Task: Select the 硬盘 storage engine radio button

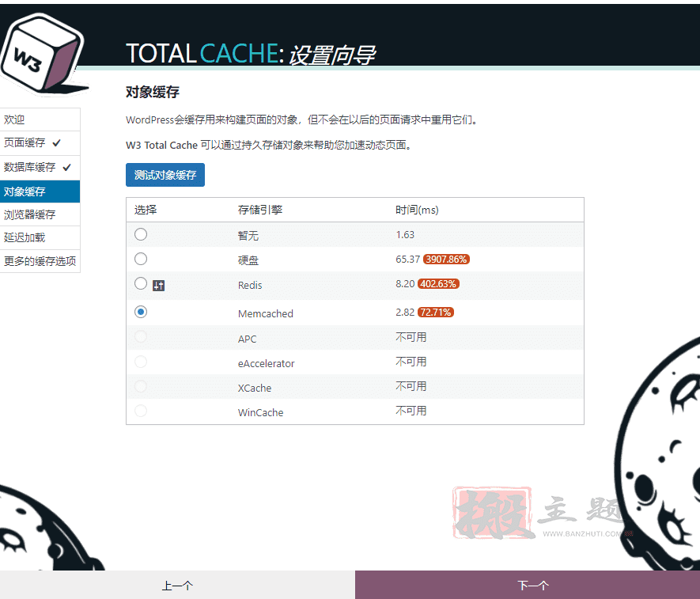Action: point(141,259)
